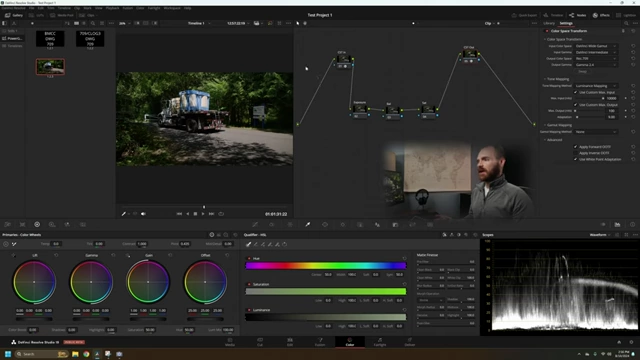The height and width of the screenshot is (360, 640).
Task: Enable Apply Inverse OOTF checkbox
Action: pos(576,153)
